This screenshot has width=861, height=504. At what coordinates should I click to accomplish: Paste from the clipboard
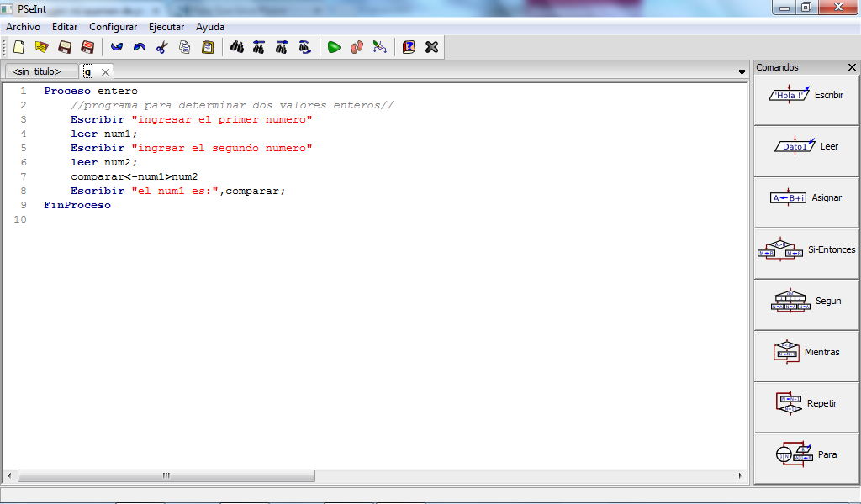pyautogui.click(x=206, y=47)
